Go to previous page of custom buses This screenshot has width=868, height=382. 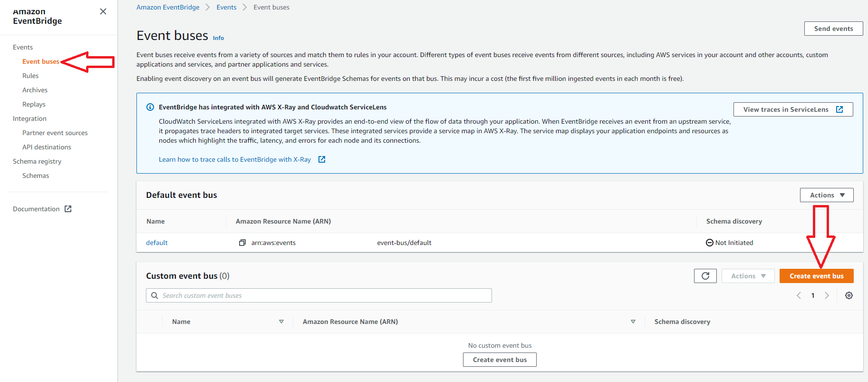point(799,295)
